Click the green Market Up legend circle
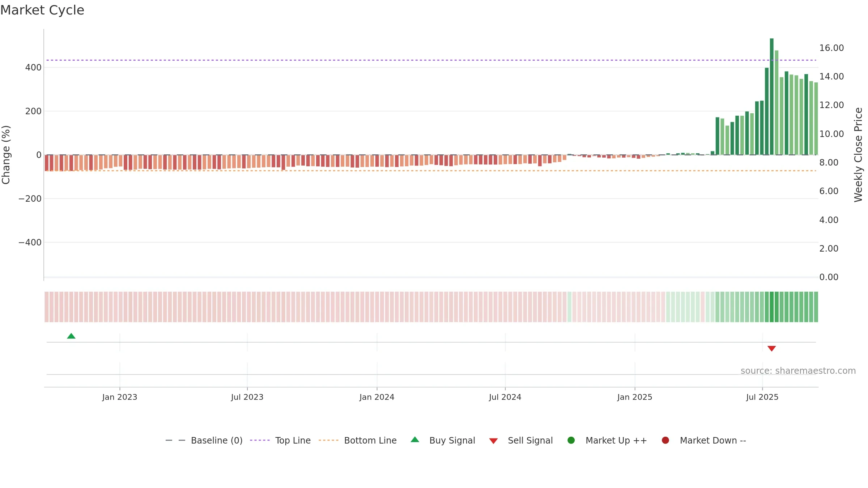Viewport: 868px width, 488px height. coord(571,440)
